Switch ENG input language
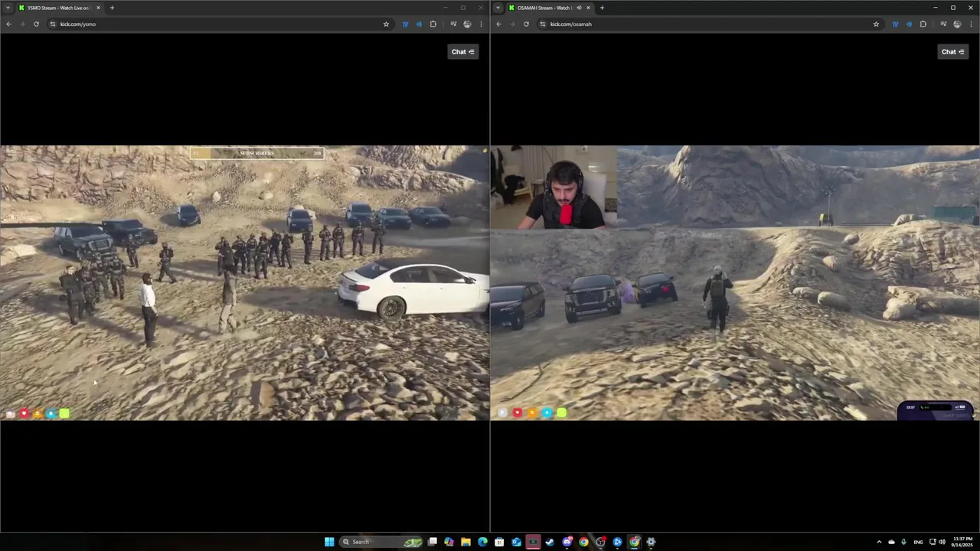 tap(918, 542)
